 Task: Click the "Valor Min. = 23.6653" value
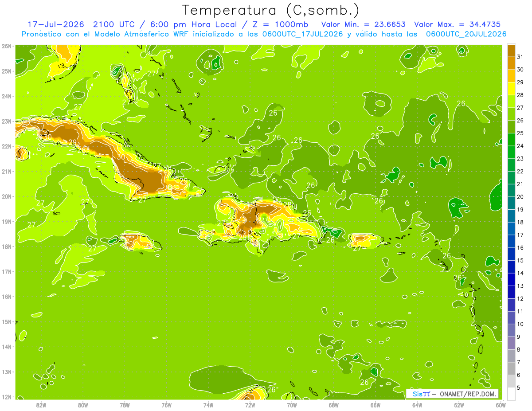(363, 24)
